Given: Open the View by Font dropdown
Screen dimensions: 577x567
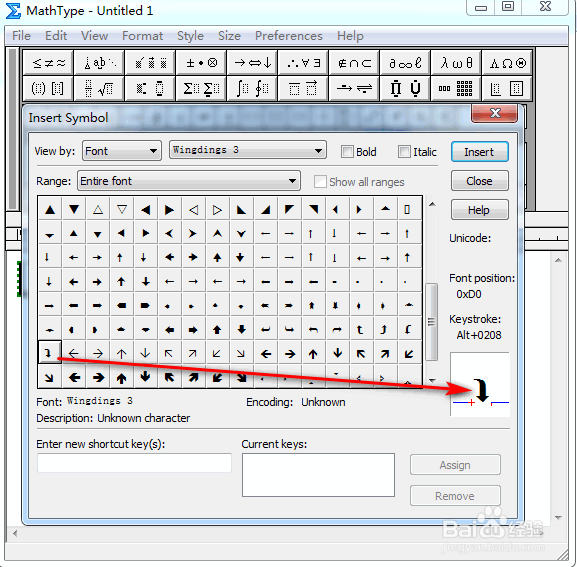Looking at the screenshot, I should [x=122, y=151].
